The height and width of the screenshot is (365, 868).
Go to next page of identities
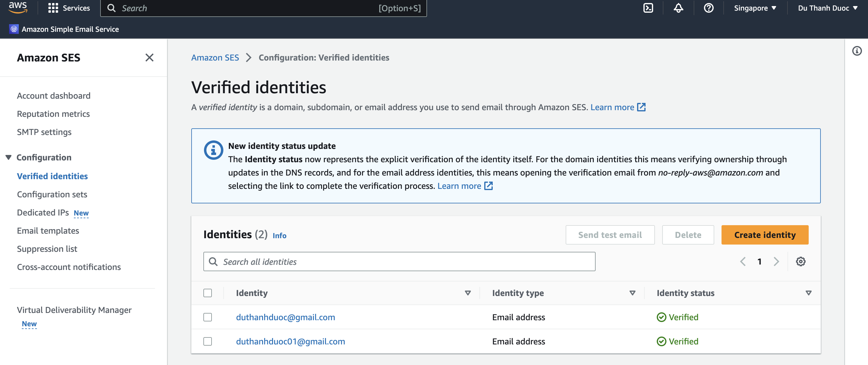tap(776, 261)
